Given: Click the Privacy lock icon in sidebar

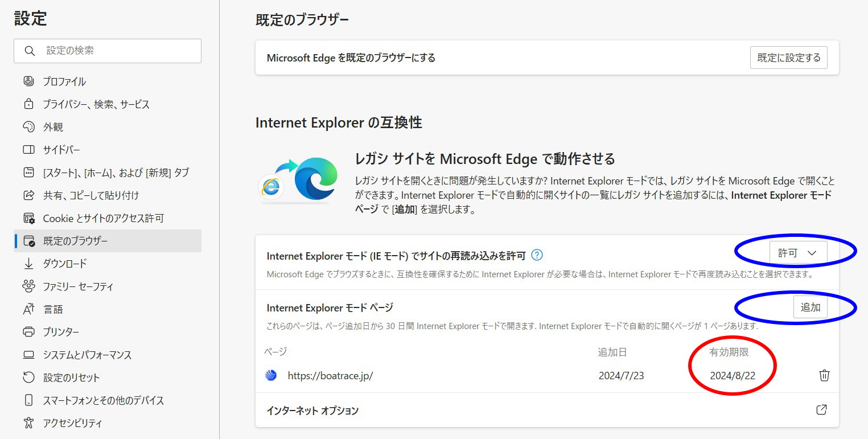Looking at the screenshot, I should coord(28,104).
